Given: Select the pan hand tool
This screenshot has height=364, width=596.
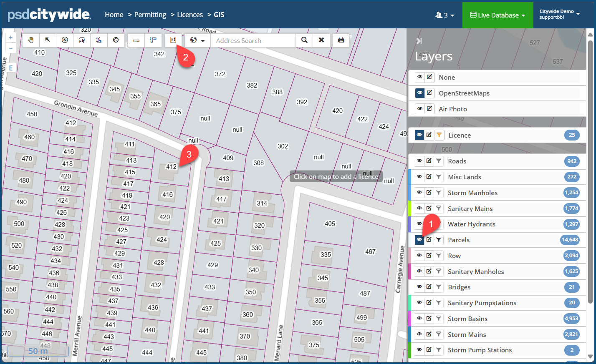Looking at the screenshot, I should (x=31, y=40).
